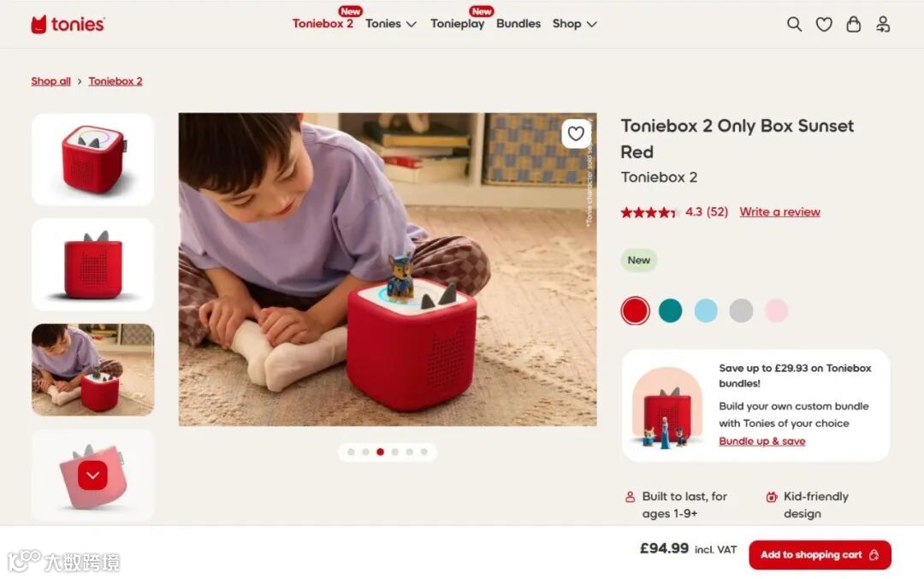
Task: Choose the pink color swatch
Action: coord(776,310)
